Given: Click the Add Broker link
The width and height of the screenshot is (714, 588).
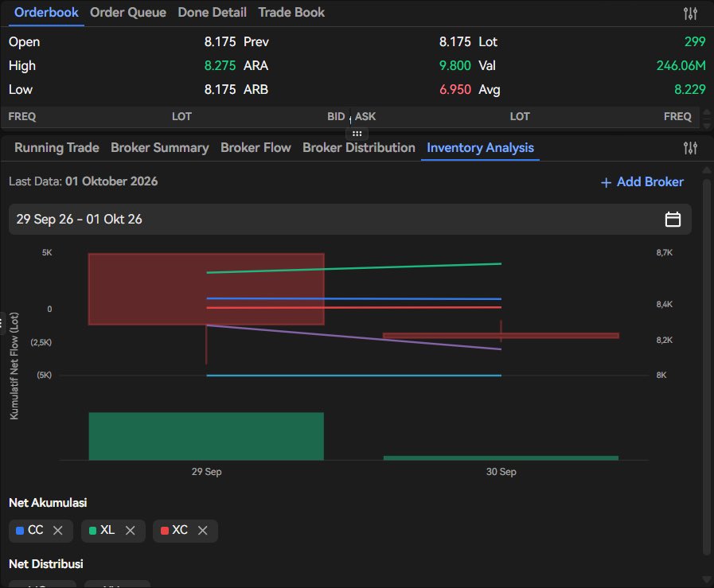Looking at the screenshot, I should point(642,182).
